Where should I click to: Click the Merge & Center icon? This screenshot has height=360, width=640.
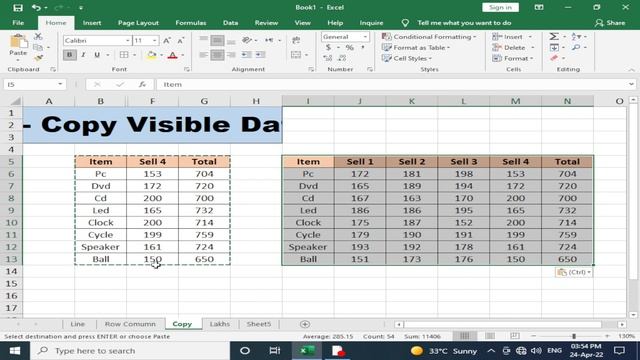tap(296, 55)
